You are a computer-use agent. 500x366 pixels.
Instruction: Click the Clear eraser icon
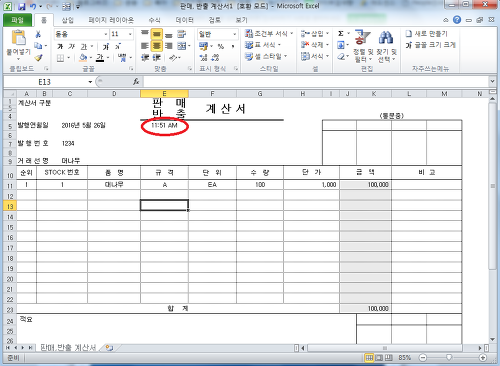pyautogui.click(x=341, y=56)
